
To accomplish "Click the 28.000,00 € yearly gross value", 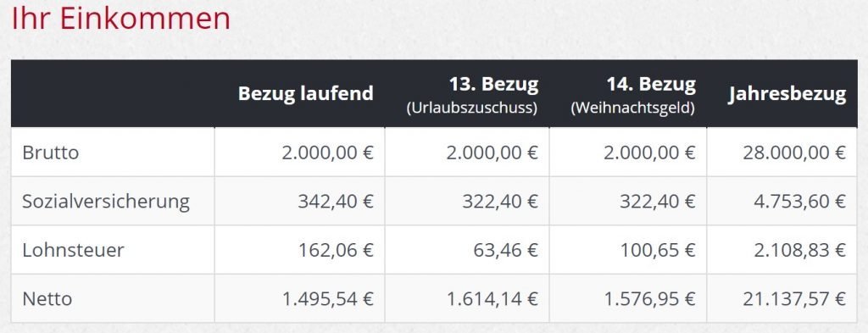I will click(793, 153).
